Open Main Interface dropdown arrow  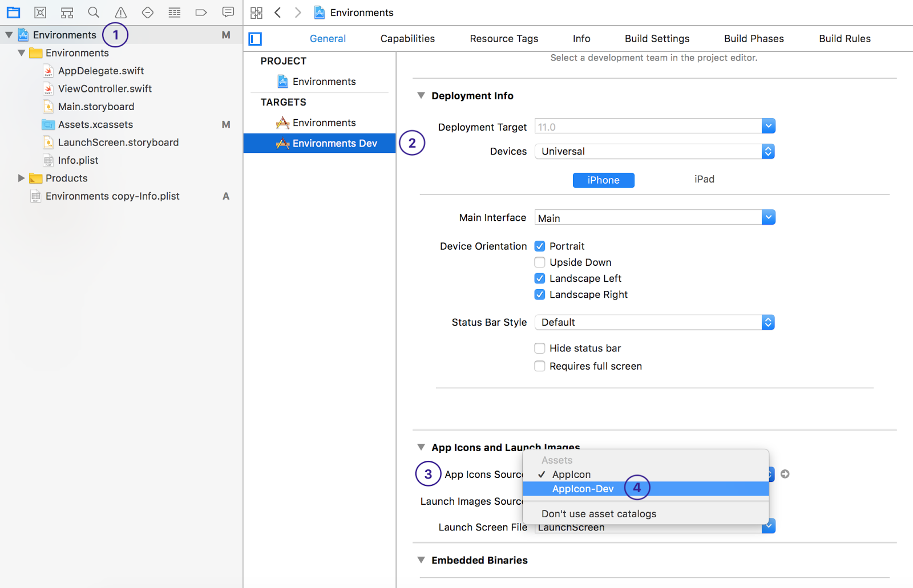[769, 217]
